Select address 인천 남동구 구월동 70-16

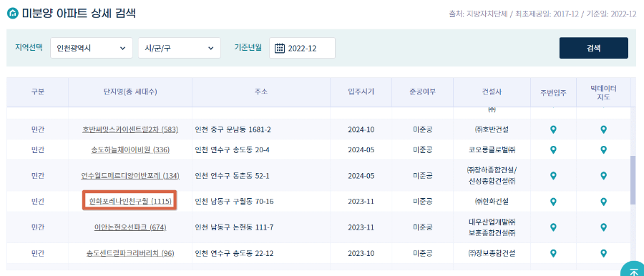coord(234,202)
